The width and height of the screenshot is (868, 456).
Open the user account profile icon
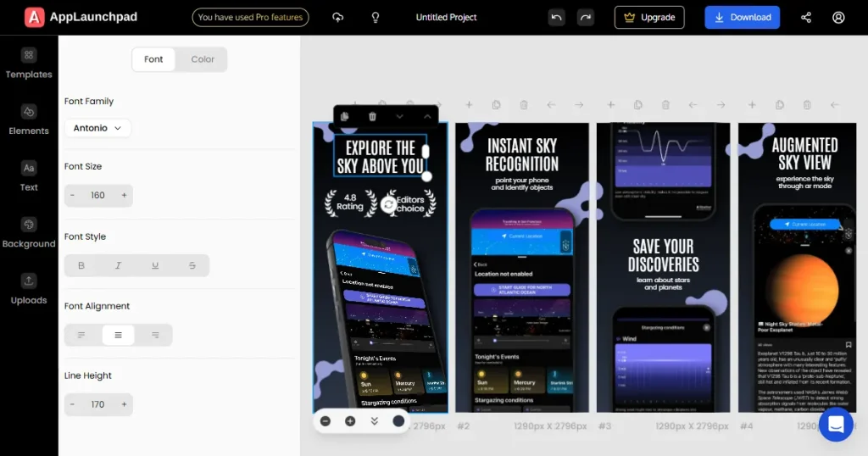point(838,17)
